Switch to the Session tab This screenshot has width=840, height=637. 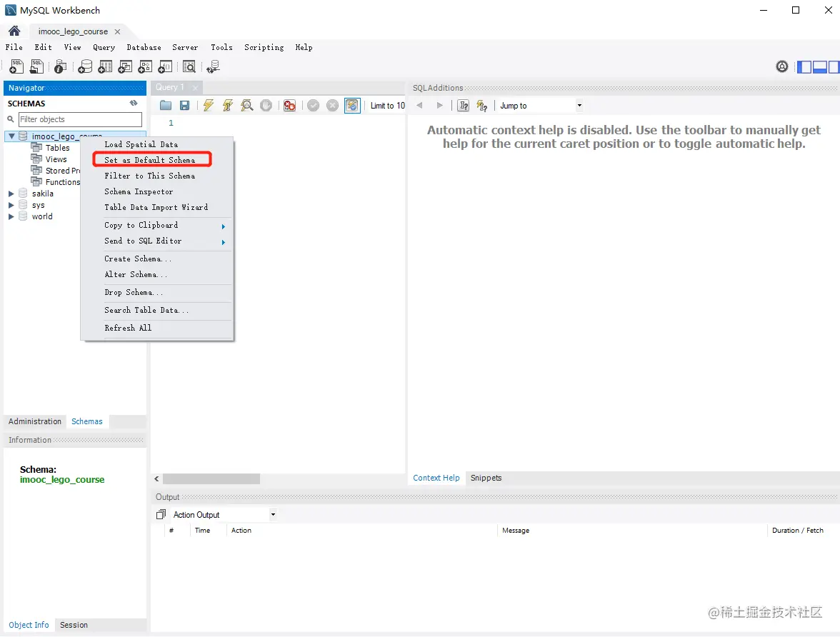(x=74, y=625)
